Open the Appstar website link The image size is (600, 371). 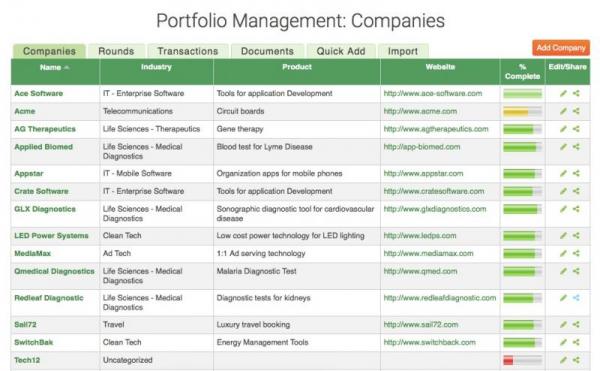click(x=423, y=174)
